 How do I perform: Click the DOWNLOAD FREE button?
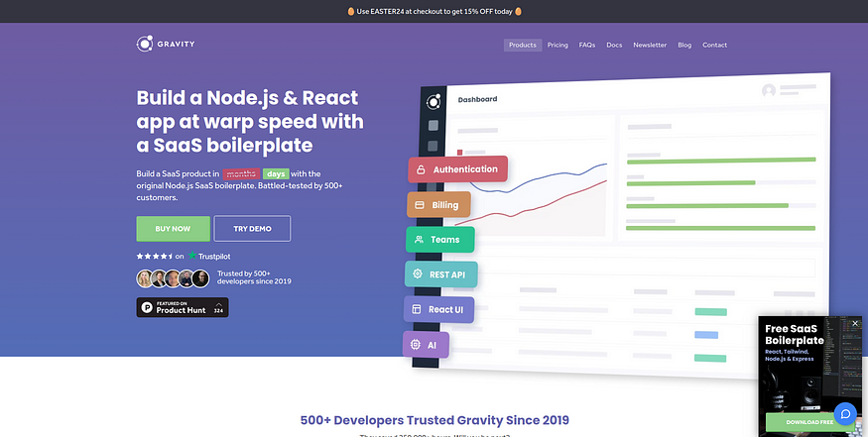point(809,422)
